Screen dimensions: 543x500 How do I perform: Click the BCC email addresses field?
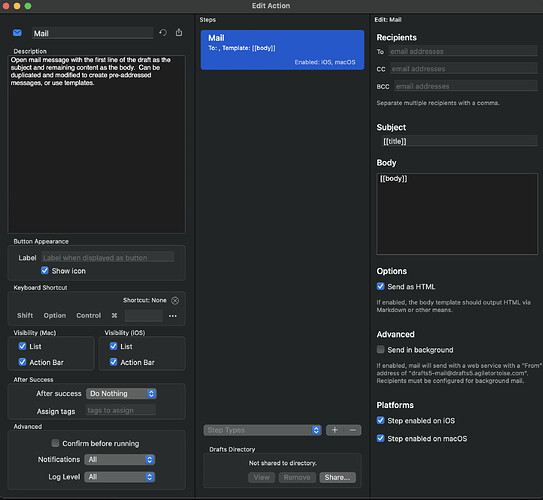pyautogui.click(x=466, y=86)
